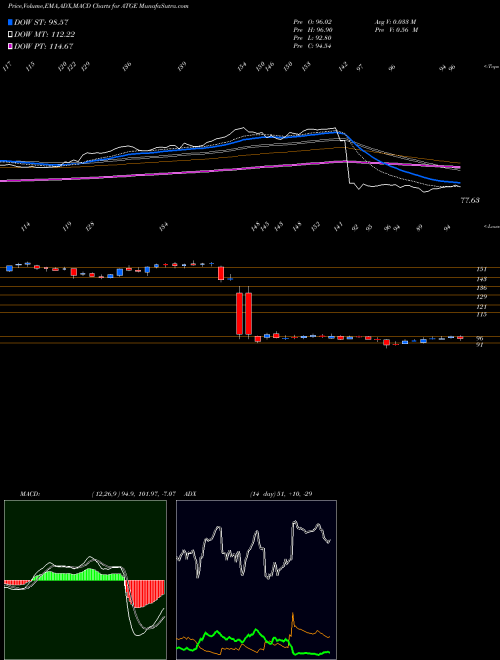Select the 'DOW MT: 112.22' legend label
Image resolution: width=500 pixels, height=660 pixels.
click(x=45, y=34)
